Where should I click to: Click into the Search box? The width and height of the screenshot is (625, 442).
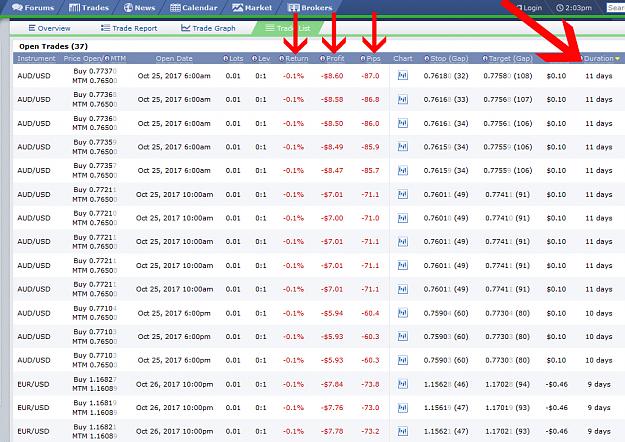coord(616,8)
